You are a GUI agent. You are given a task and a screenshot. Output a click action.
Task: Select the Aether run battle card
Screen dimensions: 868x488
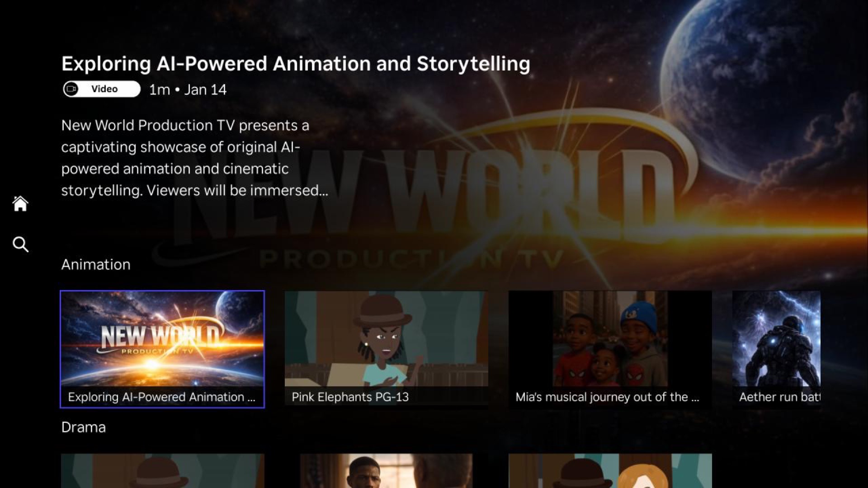776,349
